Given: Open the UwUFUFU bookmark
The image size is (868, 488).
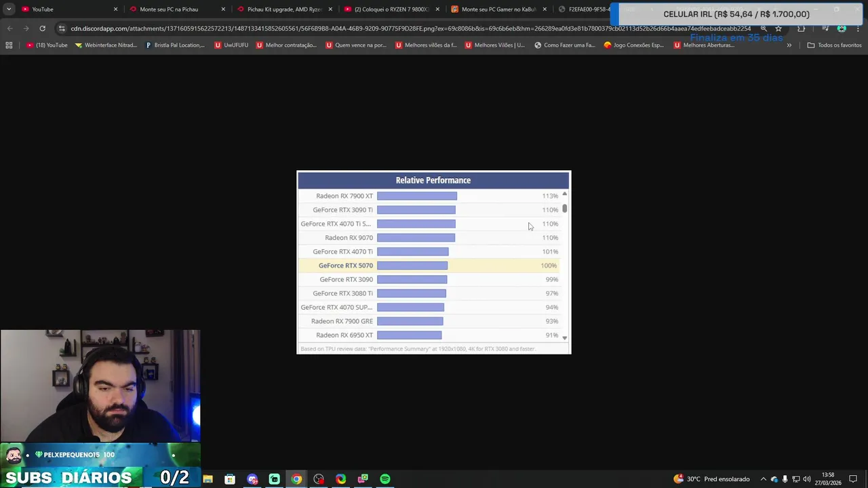Looking at the screenshot, I should point(231,45).
